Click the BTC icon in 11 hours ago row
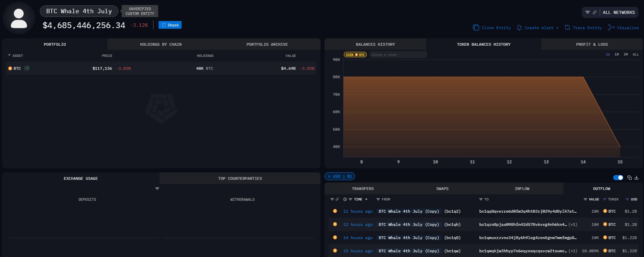This screenshot has width=644, height=257. click(605, 211)
